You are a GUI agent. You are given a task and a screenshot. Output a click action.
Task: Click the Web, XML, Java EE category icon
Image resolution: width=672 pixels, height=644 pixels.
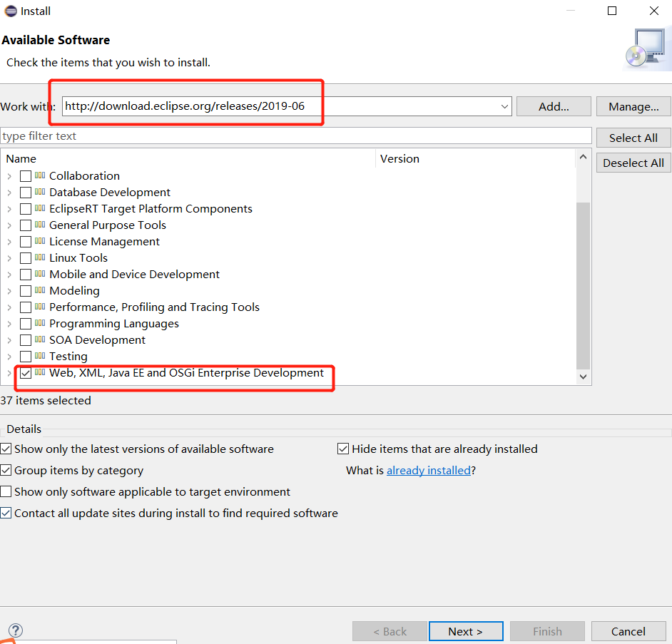40,372
